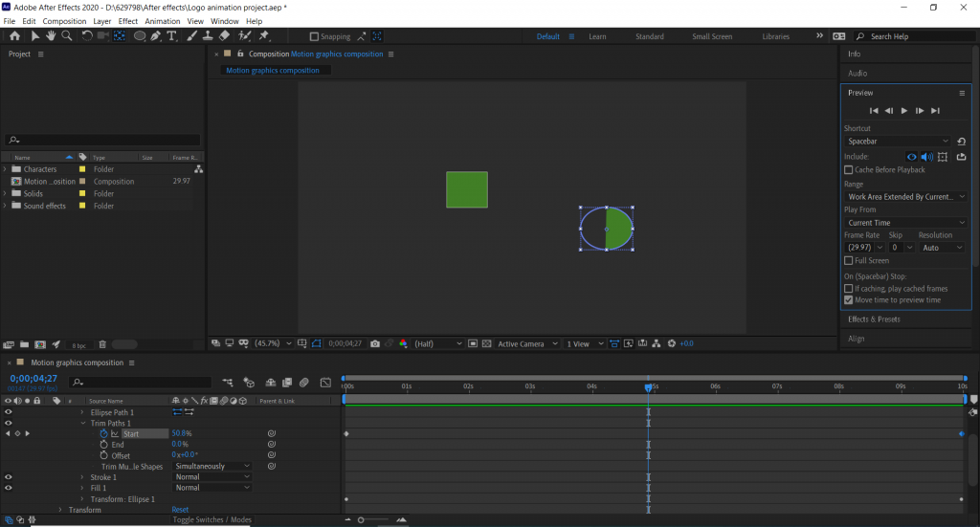Pick the Clone Stamp tool
This screenshot has height=527, width=980.
click(208, 35)
